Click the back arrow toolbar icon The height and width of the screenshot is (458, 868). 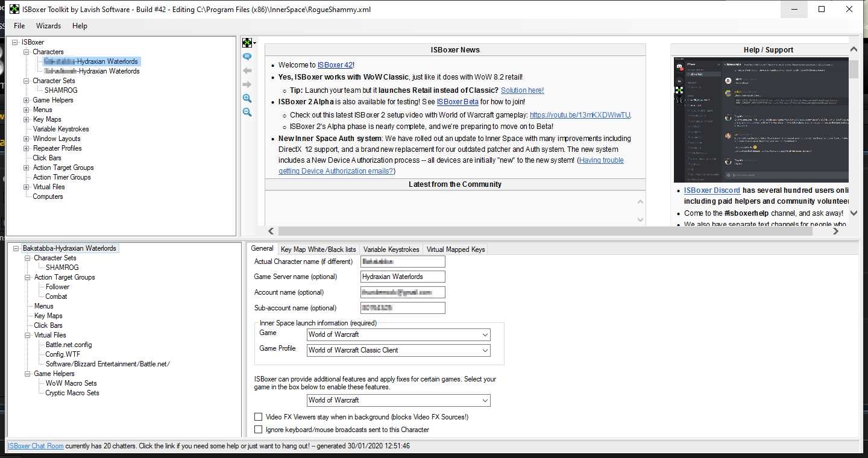click(x=247, y=71)
